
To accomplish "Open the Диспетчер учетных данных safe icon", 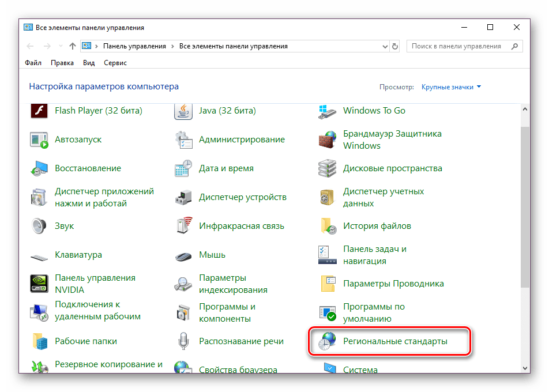I will [328, 197].
